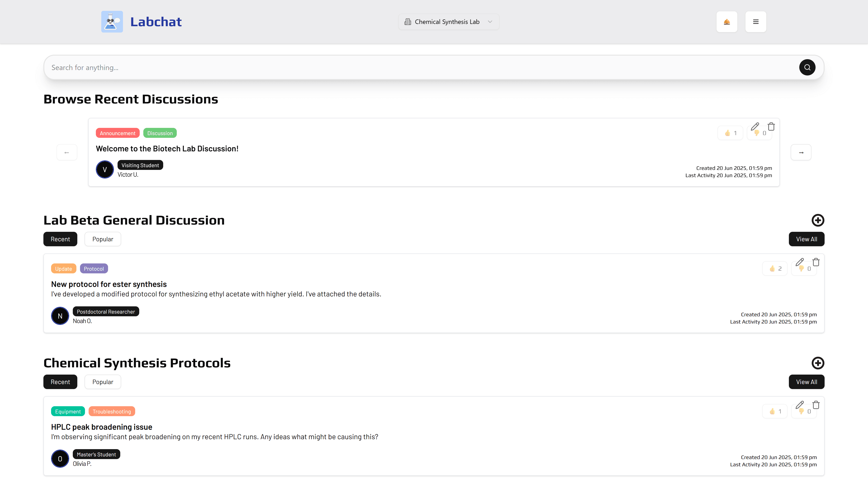Click View All for Chemical Synthesis Protocols
The width and height of the screenshot is (868, 488).
806,382
